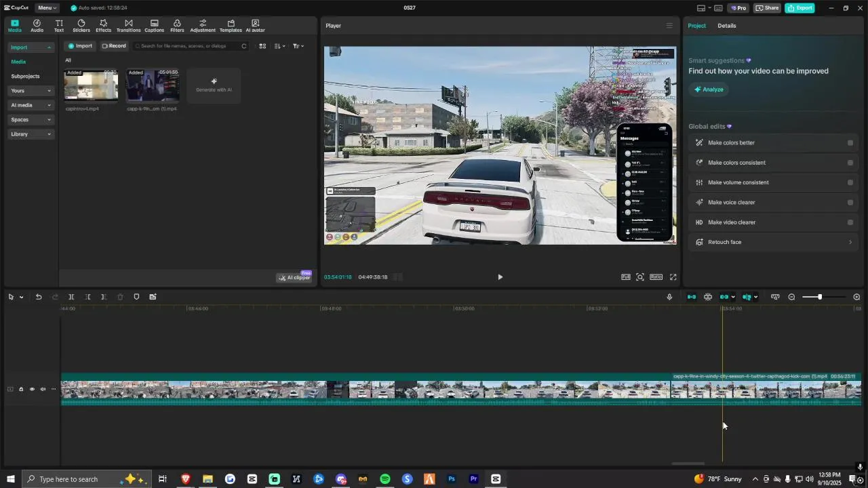Delete right of playhead tool

point(103,297)
